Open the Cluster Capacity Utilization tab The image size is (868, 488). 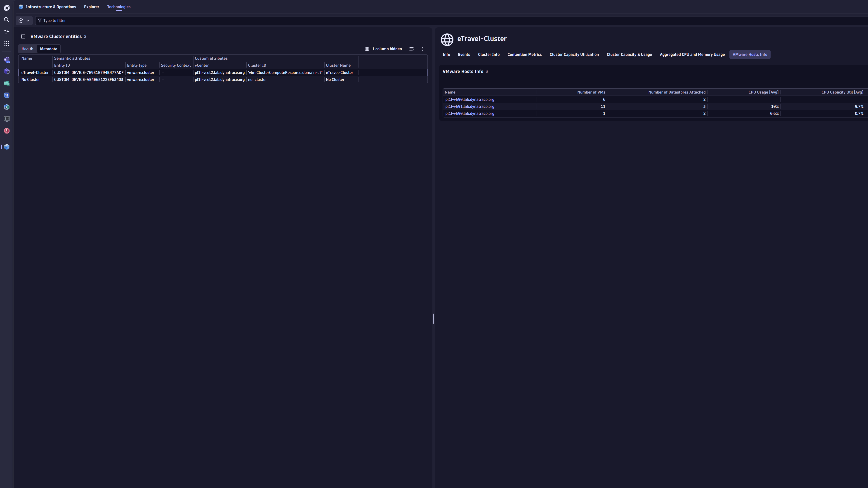click(574, 54)
